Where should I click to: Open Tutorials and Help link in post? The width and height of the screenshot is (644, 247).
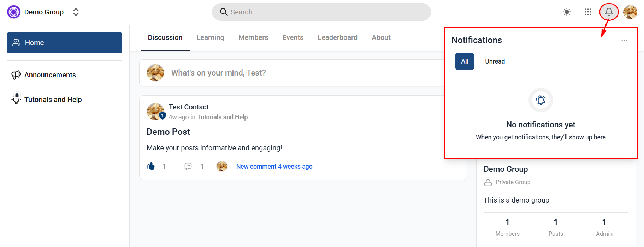point(222,117)
